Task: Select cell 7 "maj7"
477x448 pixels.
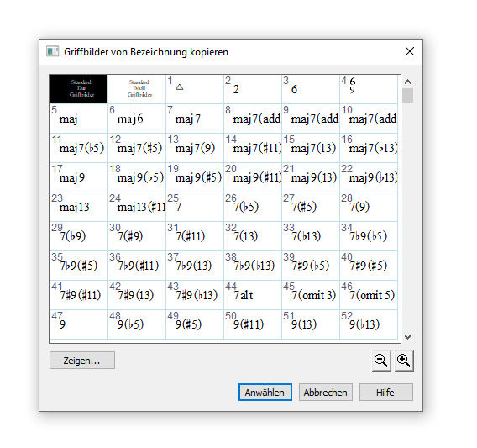Action: click(x=195, y=119)
